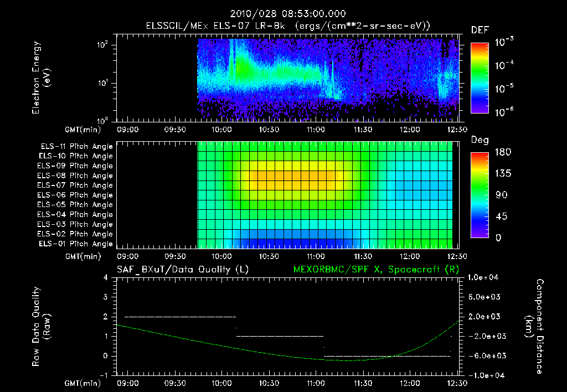Select the green MEXORBMC/SPF X, Spacecraft (R) legend
The width and height of the screenshot is (567, 392).
pyautogui.click(x=376, y=270)
